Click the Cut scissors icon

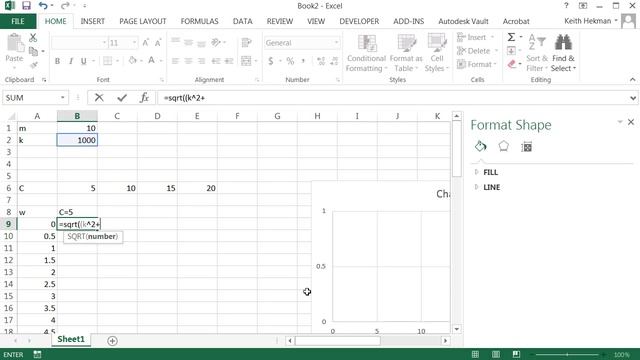tap(33, 38)
